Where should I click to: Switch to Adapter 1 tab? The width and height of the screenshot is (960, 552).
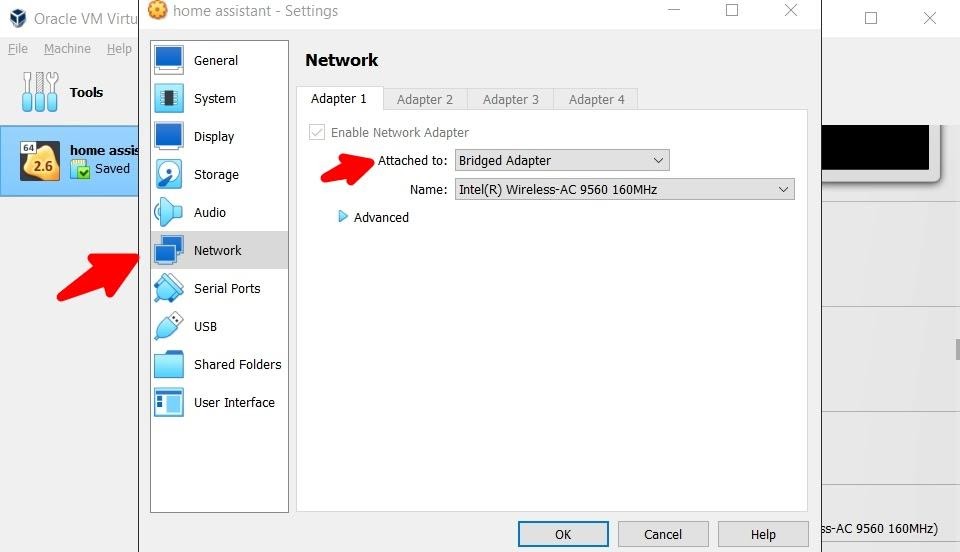339,99
